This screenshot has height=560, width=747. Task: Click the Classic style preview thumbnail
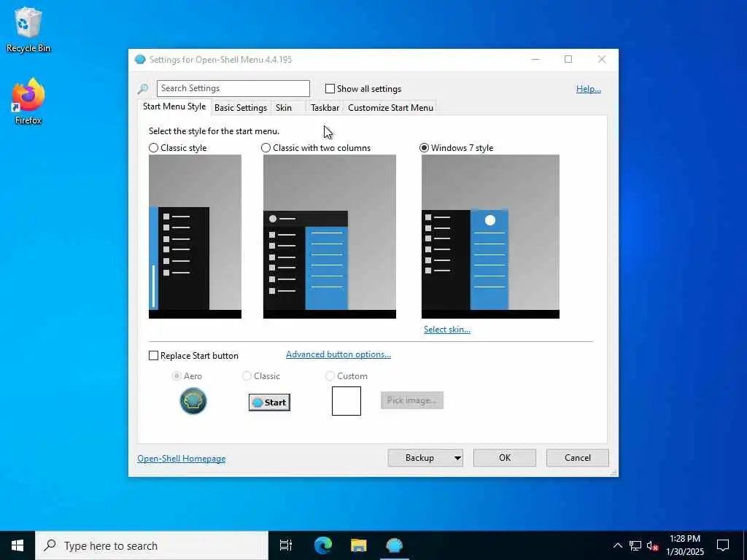coord(195,237)
